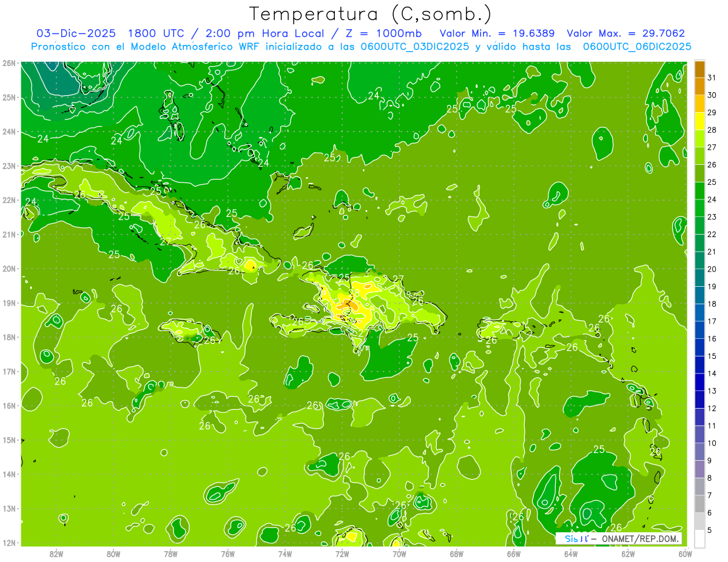Viewport: 728px width, 562px height.
Task: Click the 60W longitude axis label
Action: click(685, 553)
